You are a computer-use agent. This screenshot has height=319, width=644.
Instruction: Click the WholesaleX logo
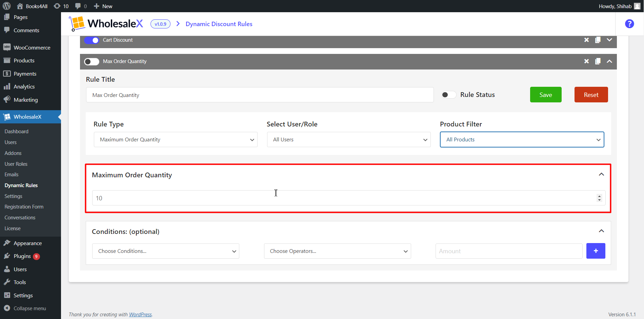(106, 24)
